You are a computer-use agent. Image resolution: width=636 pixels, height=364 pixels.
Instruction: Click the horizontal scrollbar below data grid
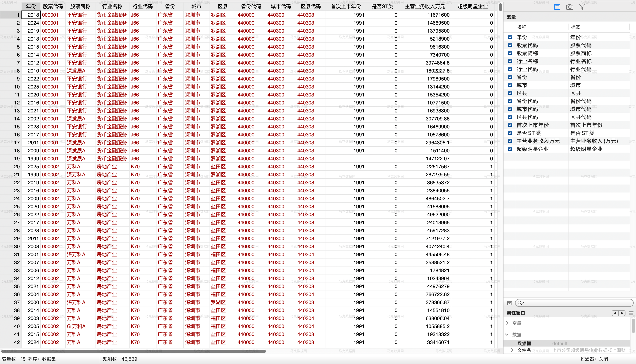coord(133,351)
